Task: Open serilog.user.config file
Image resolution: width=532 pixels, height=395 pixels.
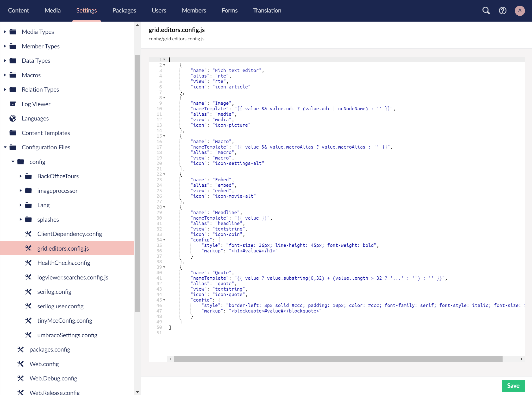Action: [60, 306]
